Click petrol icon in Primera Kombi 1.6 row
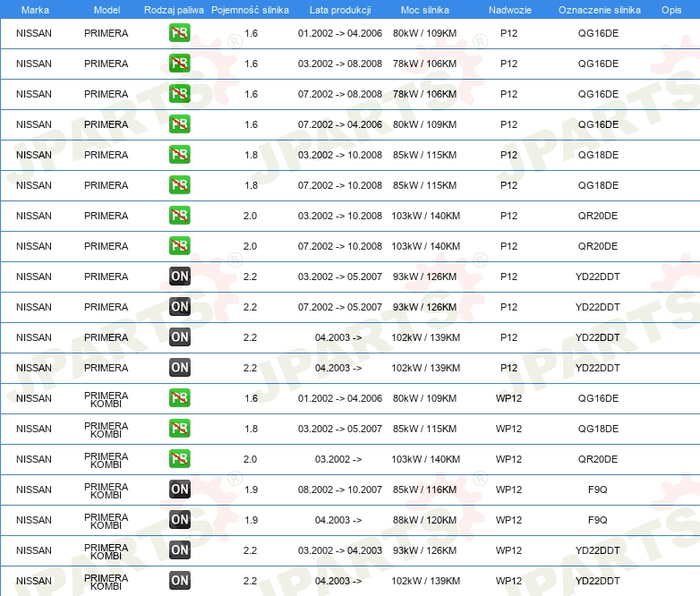Screen dimensions: 700x596 pyautogui.click(x=179, y=397)
